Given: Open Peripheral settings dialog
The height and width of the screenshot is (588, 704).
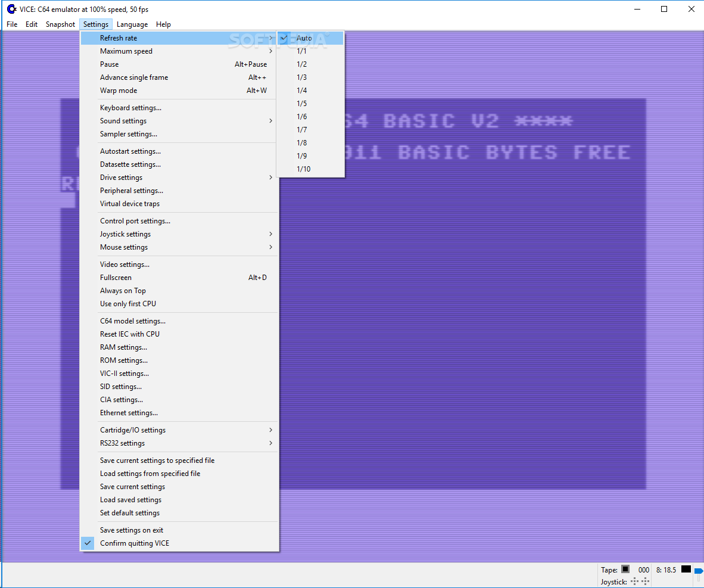Looking at the screenshot, I should pos(180,191).
